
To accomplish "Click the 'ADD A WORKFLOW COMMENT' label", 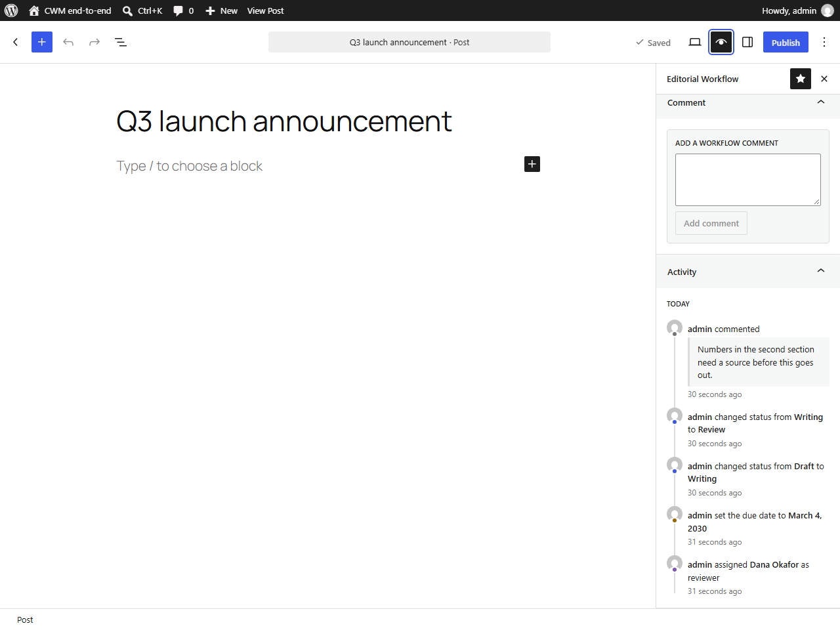I will click(x=726, y=143).
